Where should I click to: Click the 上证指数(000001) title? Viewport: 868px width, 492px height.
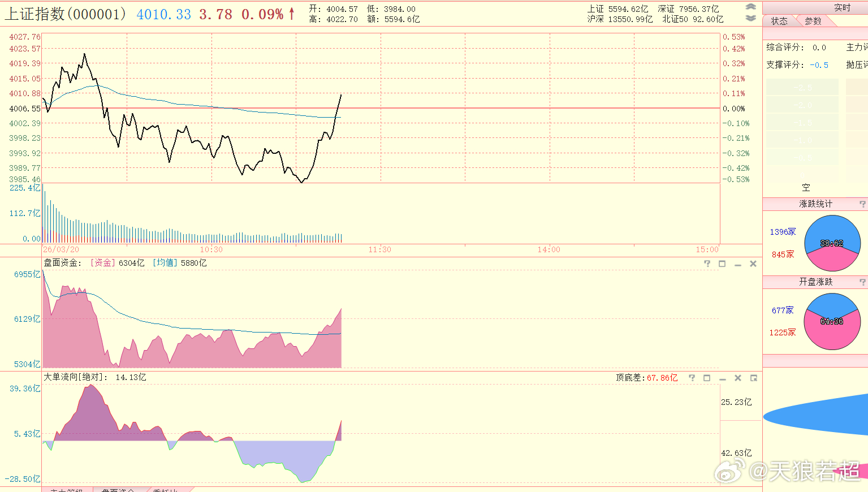[x=65, y=14]
